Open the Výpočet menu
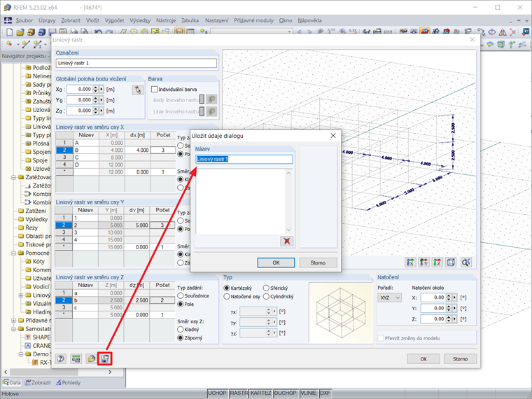This screenshot has width=532, height=399. point(114,20)
